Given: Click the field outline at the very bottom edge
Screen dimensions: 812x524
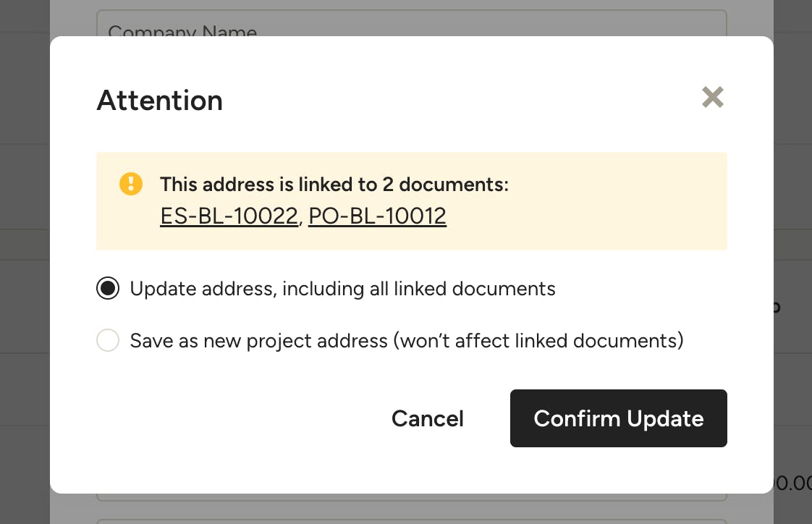Looking at the screenshot, I should point(412,521).
